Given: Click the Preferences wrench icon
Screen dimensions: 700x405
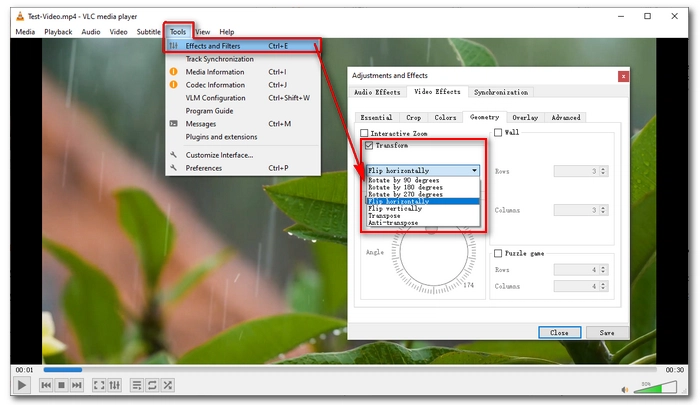Looking at the screenshot, I should 174,168.
